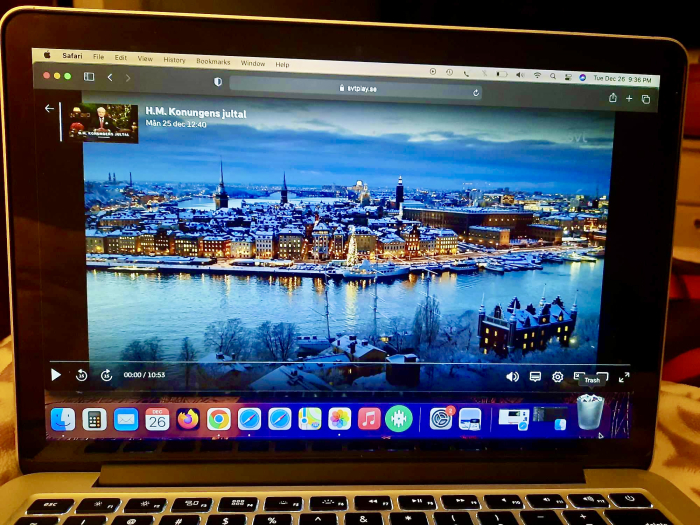
Task: Enable picture-in-picture mode in player
Action: 579,376
